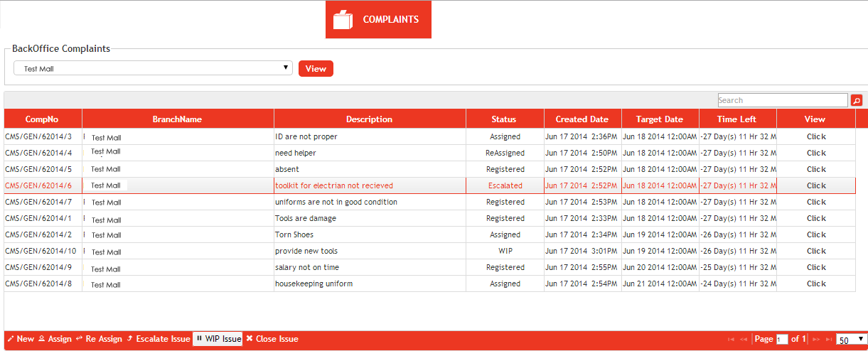Go to last page pager icon
The image size is (868, 351).
coord(828,340)
